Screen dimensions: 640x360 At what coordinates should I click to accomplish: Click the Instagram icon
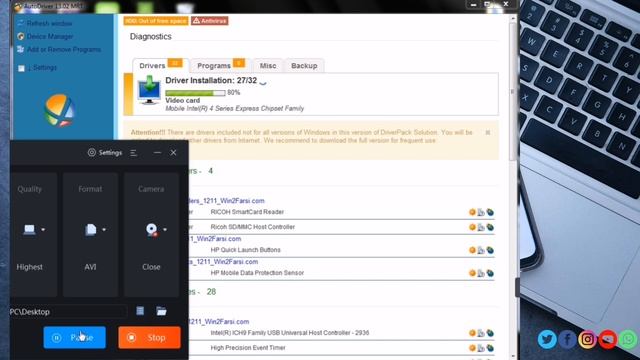pyautogui.click(x=587, y=339)
